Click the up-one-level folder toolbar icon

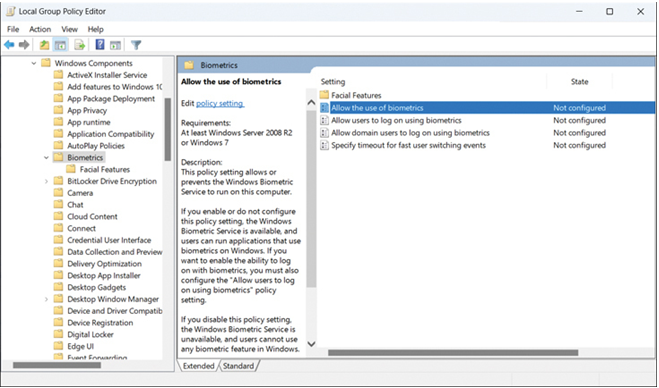pos(44,45)
